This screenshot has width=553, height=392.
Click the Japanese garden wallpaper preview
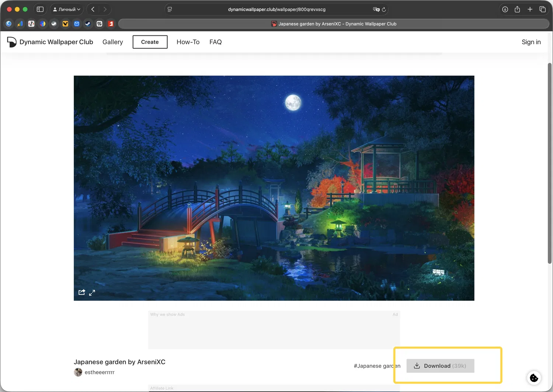click(x=274, y=188)
